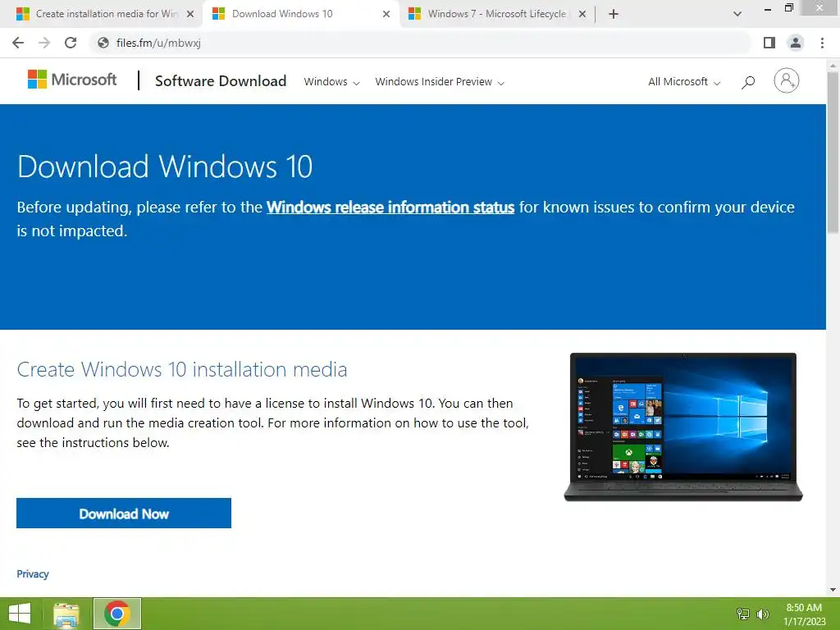Minimize the Chrome window
Viewport: 840px width, 630px height.
pyautogui.click(x=768, y=8)
